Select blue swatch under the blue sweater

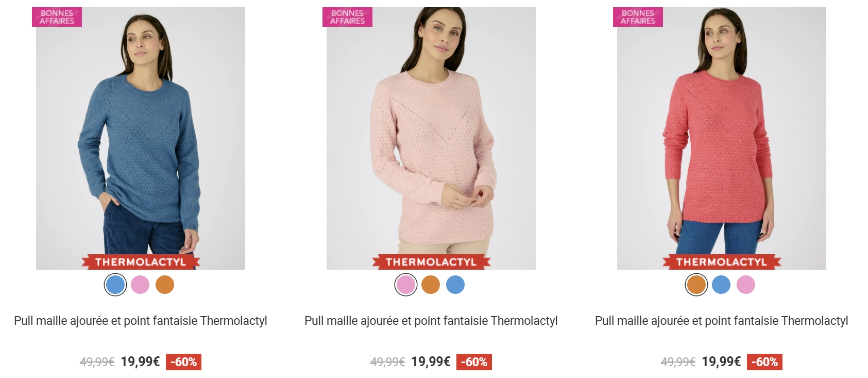click(115, 285)
